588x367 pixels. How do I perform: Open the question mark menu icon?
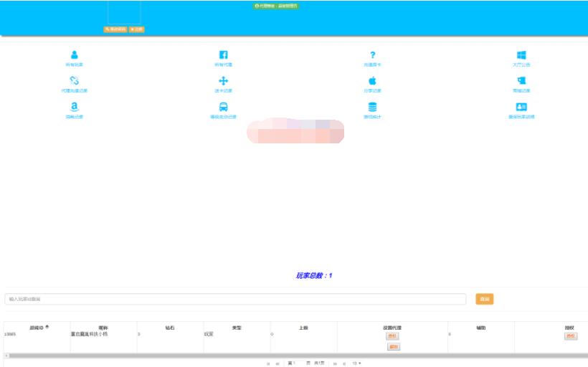[x=372, y=55]
